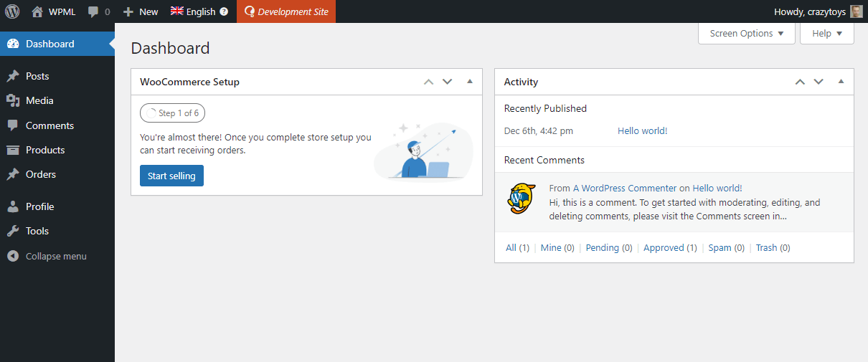The image size is (868, 362).
Task: Click the crazytoys user avatar
Action: tap(857, 11)
